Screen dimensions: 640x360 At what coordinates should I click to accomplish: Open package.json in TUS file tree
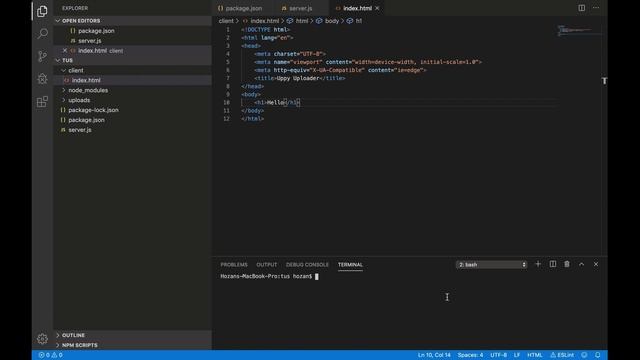132,120
